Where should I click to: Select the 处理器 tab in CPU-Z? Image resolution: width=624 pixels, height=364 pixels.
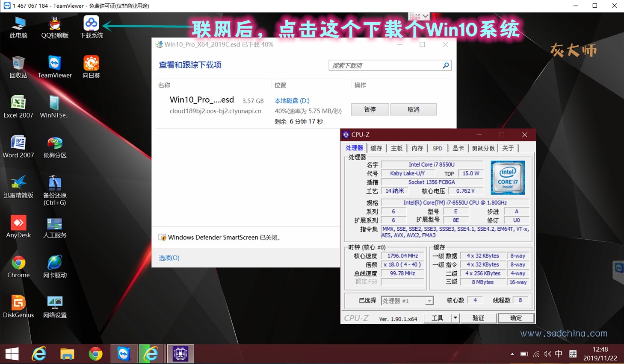(354, 148)
